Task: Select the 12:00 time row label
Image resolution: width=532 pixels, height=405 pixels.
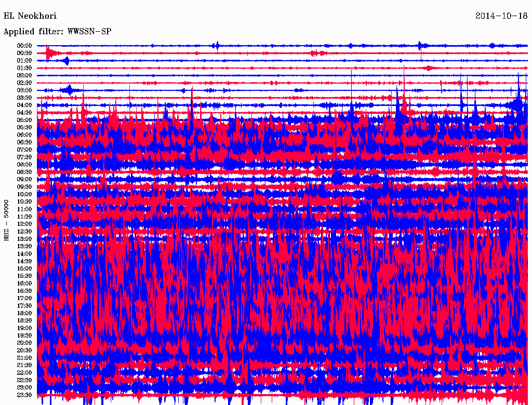Action: [24, 224]
